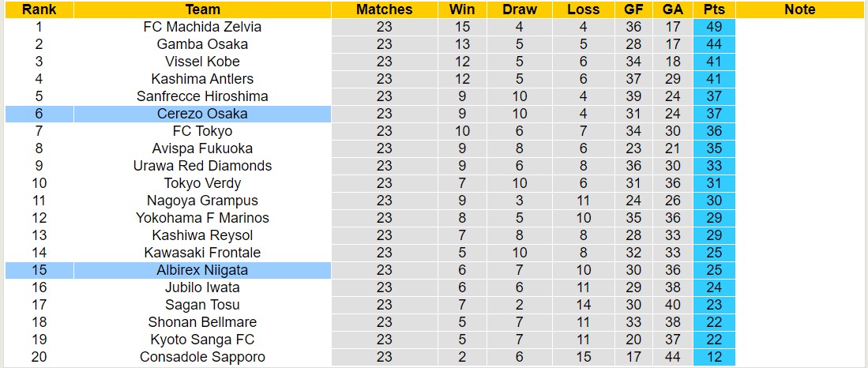This screenshot has height=368, width=868.
Task: Click the highlighted Cerezo Osaka row
Action: pos(202,114)
